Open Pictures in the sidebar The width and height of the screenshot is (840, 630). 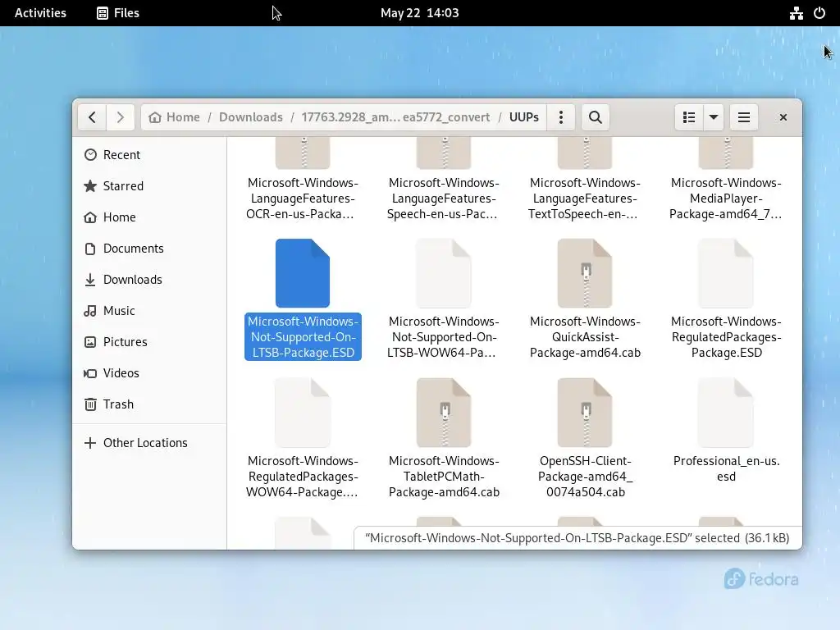[149, 342]
